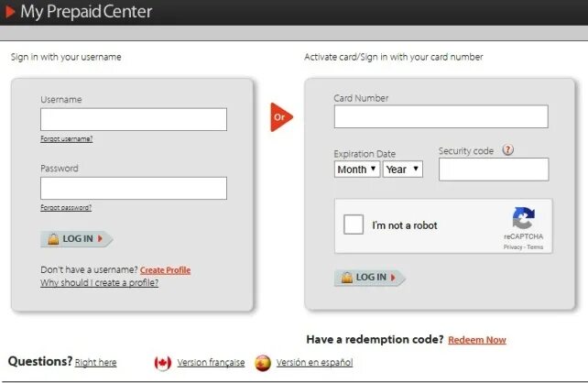Open the Month expiration dropdown
588x383 pixels.
[357, 170]
